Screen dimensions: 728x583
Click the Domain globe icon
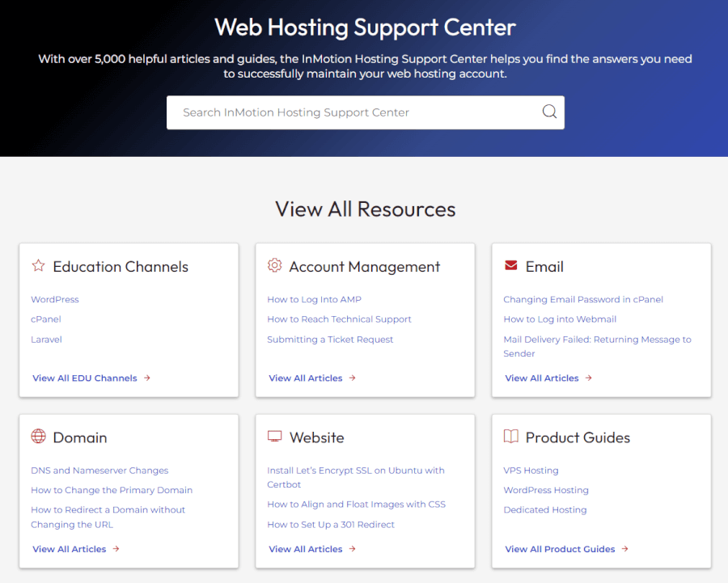[39, 437]
